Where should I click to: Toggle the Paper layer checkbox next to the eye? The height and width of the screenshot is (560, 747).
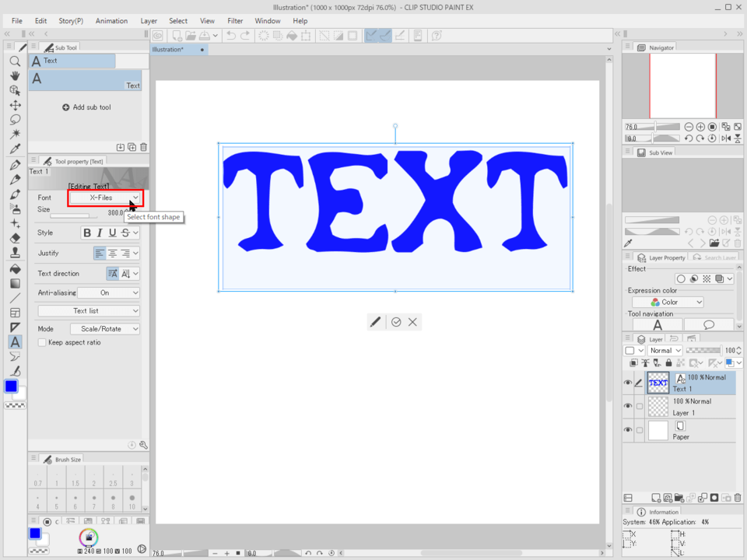(x=640, y=430)
